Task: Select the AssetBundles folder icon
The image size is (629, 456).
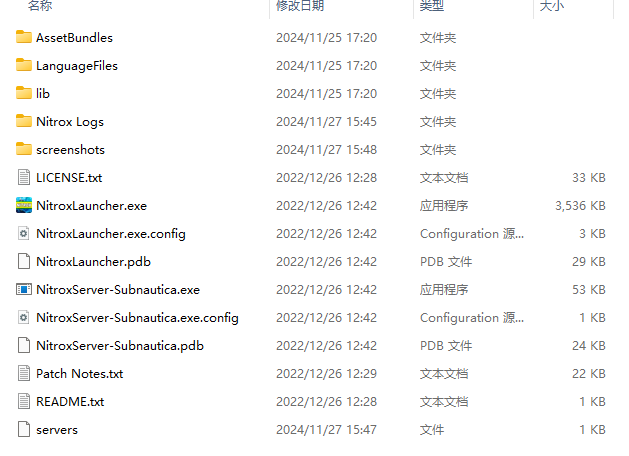Action: click(x=24, y=37)
